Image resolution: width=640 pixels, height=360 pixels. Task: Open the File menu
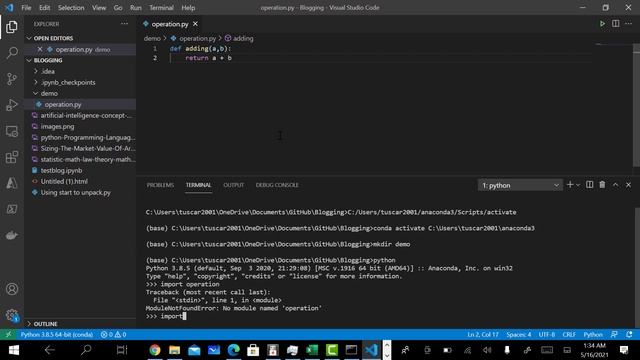(26, 8)
